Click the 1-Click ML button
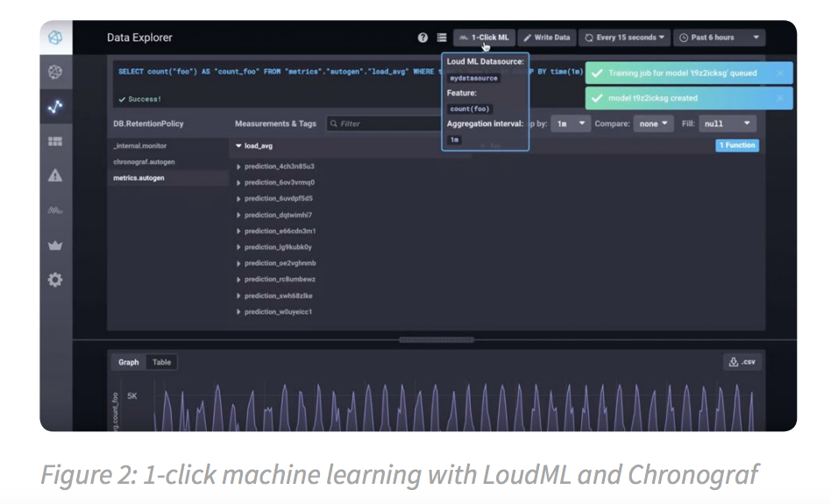 coord(484,38)
